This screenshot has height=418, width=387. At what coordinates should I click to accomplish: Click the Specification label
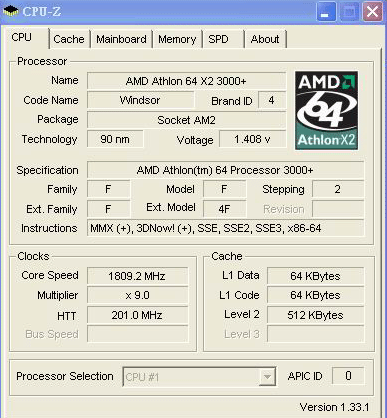47,170
